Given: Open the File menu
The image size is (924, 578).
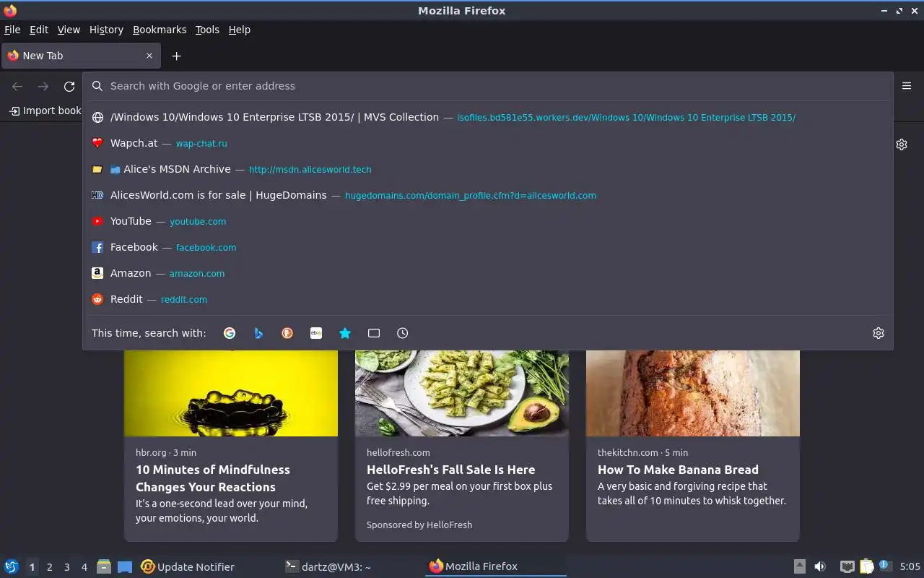Looking at the screenshot, I should click(x=12, y=30).
